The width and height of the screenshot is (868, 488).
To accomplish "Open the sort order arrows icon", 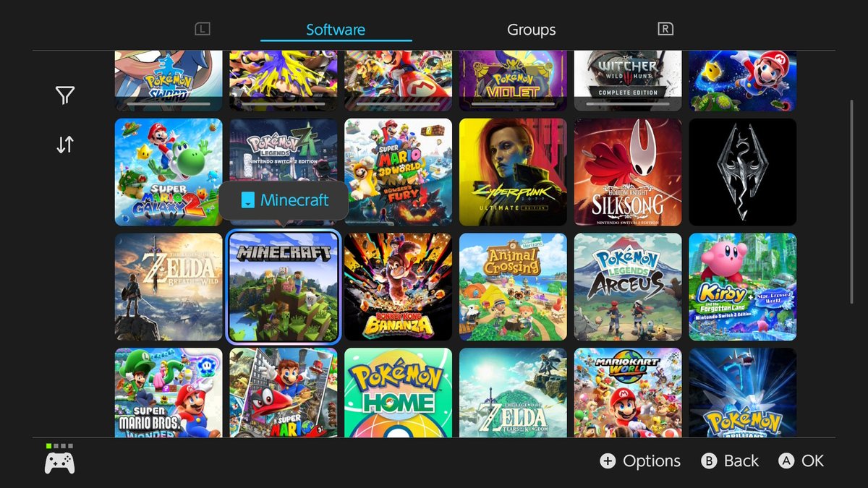I will (65, 145).
